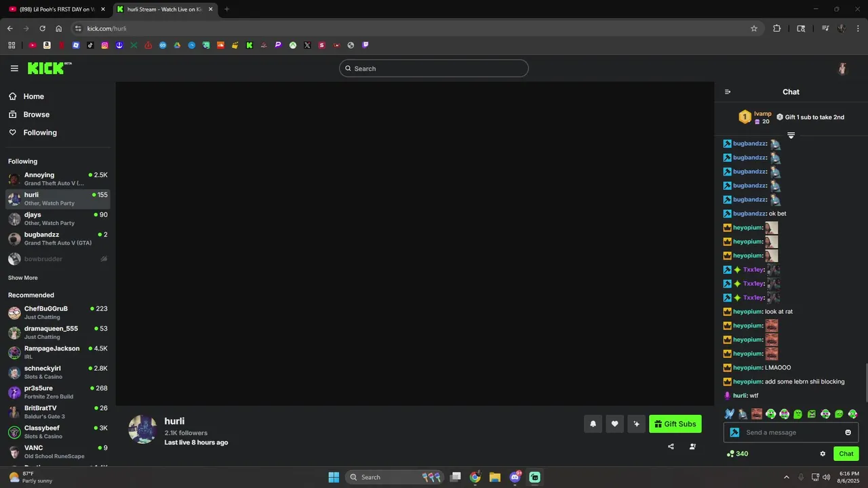
Task: Click the moderator gavel badge in message box
Action: [x=734, y=432]
